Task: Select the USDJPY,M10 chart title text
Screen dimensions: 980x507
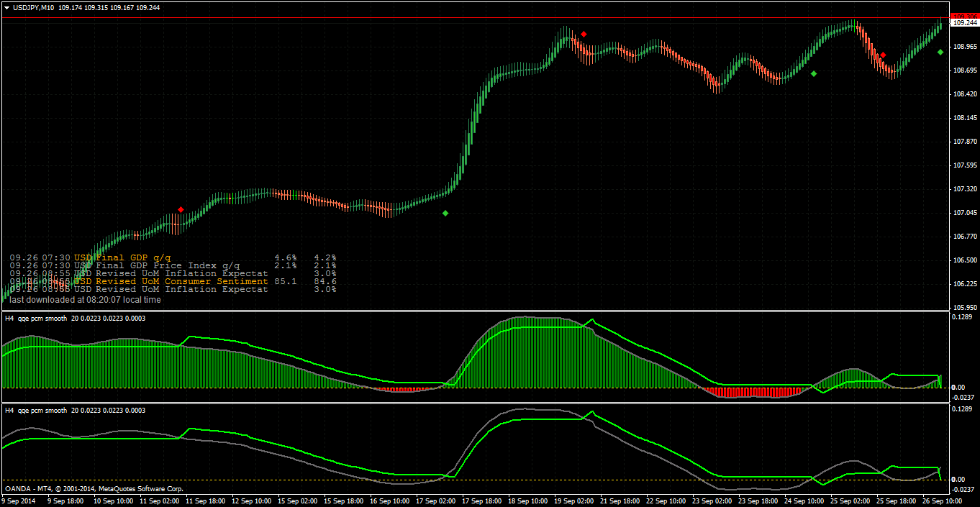Action: point(34,7)
